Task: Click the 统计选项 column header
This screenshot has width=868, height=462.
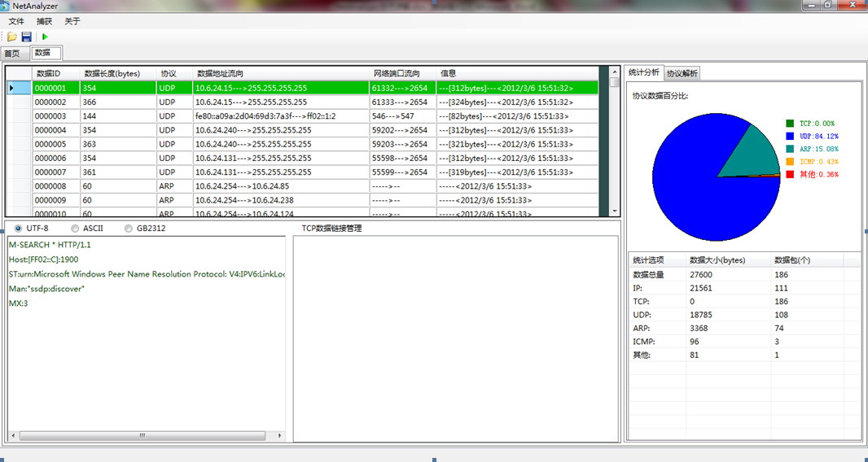Action: click(658, 260)
